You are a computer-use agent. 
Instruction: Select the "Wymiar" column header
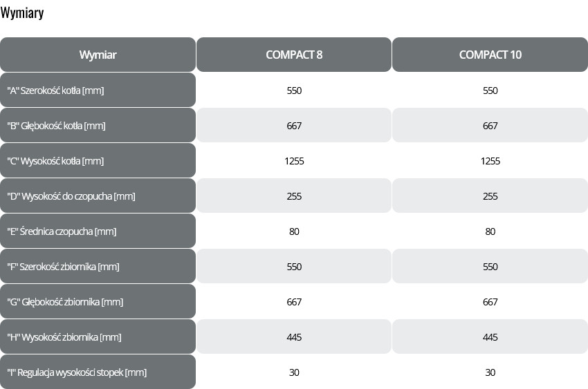point(98,55)
